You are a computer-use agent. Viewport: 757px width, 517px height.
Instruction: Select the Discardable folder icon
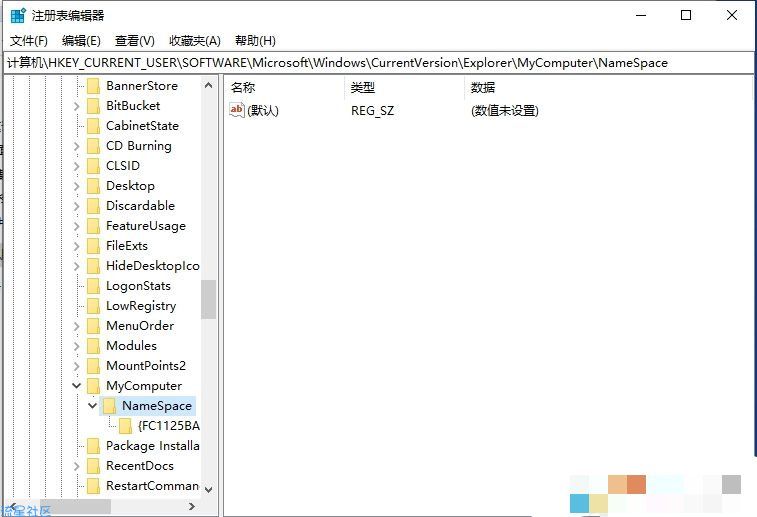(x=93, y=206)
